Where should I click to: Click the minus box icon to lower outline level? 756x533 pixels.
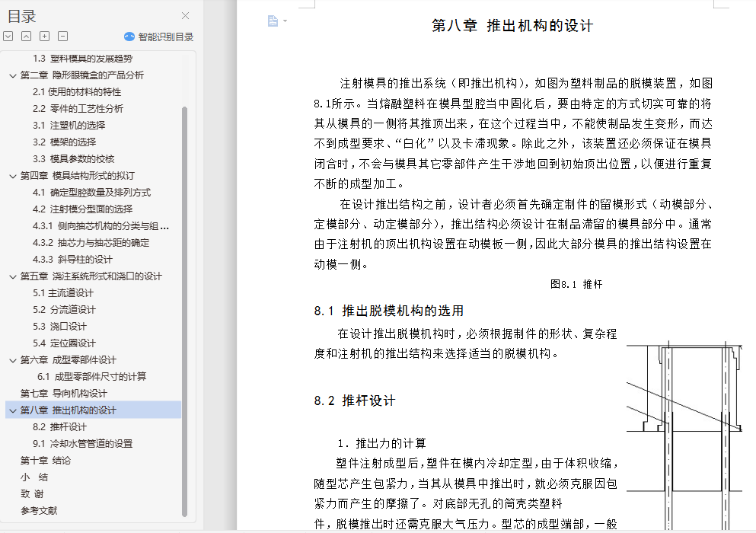62,37
